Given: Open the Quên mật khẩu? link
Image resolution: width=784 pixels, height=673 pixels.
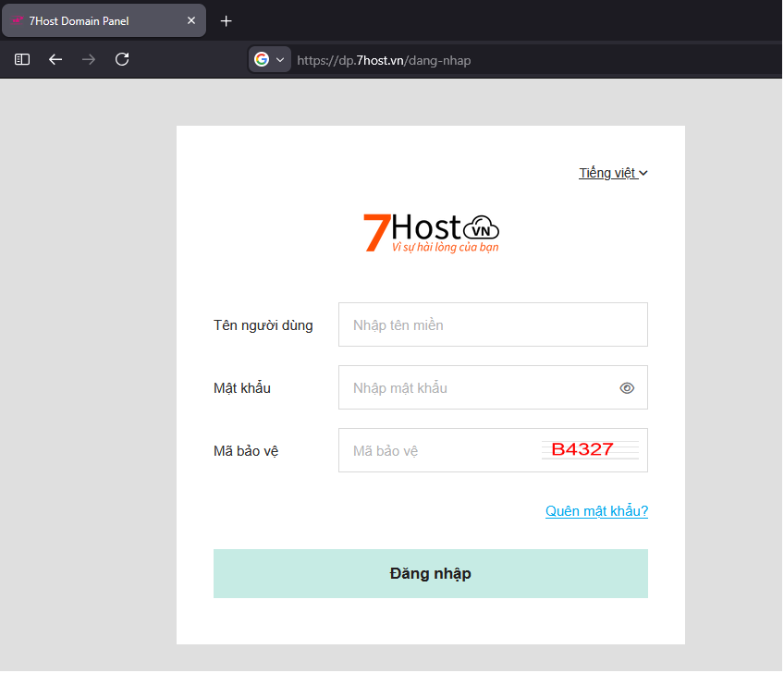Looking at the screenshot, I should pyautogui.click(x=596, y=511).
